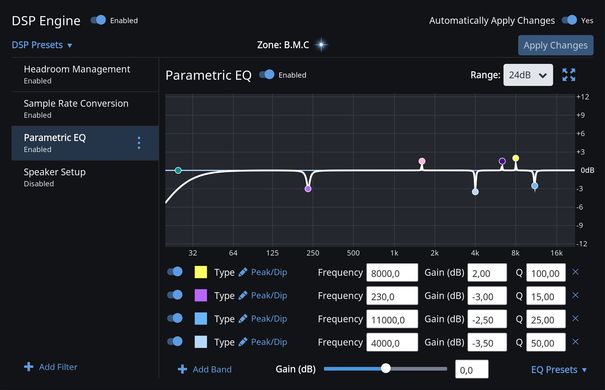Select the teal handle at the low-frequency rolloff

click(178, 170)
